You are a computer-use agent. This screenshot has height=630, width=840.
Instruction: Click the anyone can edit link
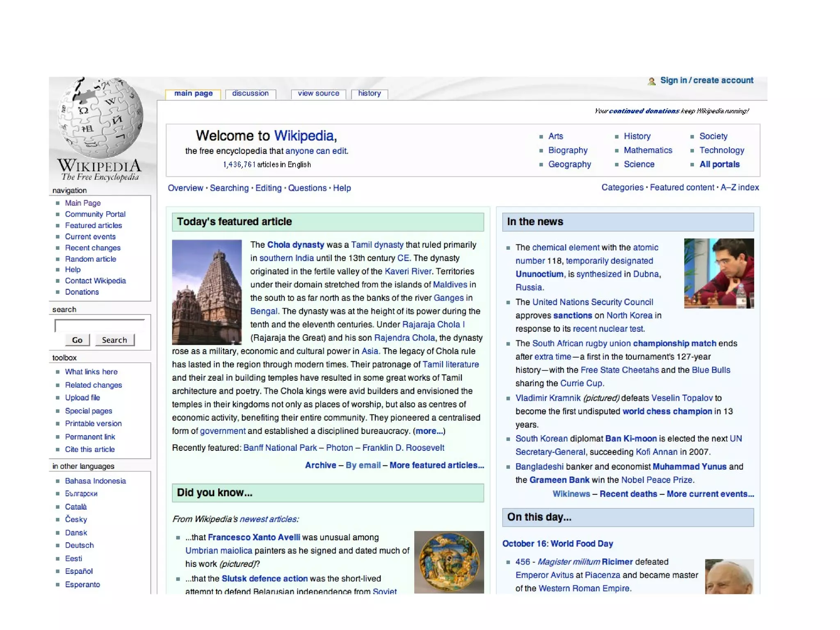[x=316, y=151]
